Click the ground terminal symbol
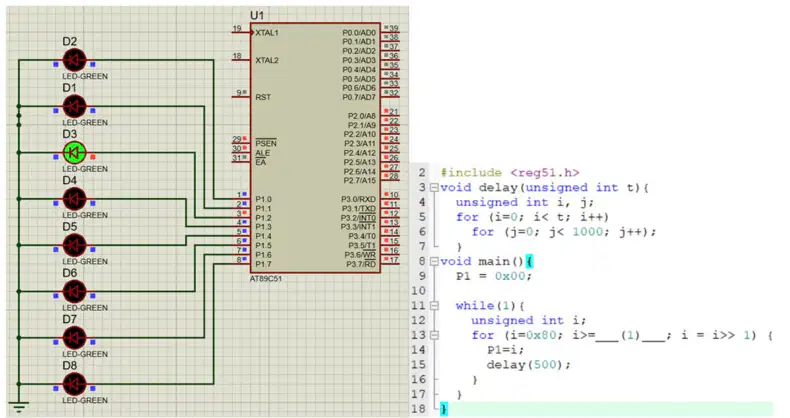This screenshot has width=790, height=418. pyautogui.click(x=19, y=406)
